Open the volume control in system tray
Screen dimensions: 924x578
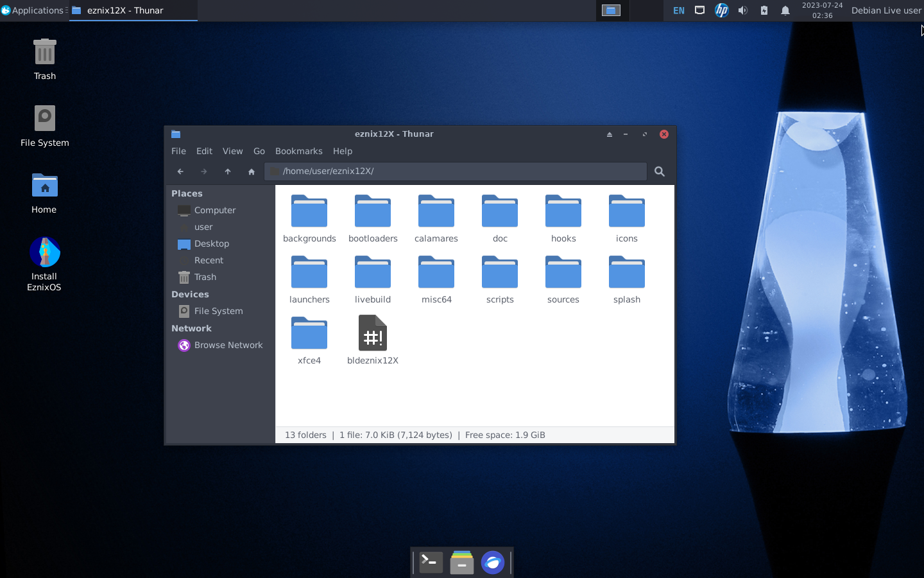[743, 10]
